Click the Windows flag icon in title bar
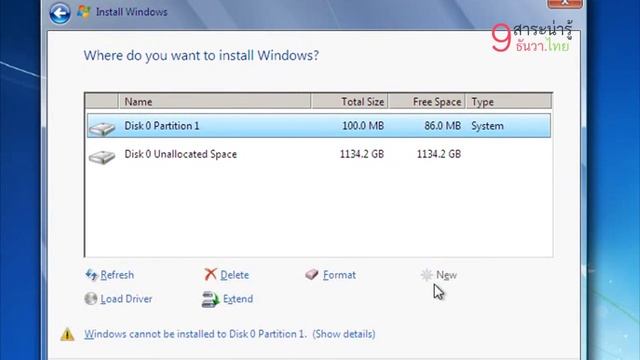Viewport: 640px width, 360px height. [84, 12]
